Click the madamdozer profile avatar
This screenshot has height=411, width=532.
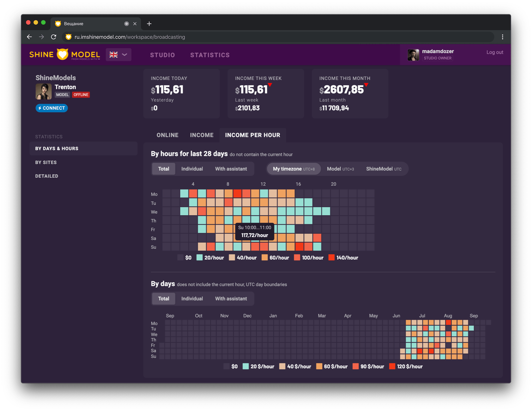point(413,55)
